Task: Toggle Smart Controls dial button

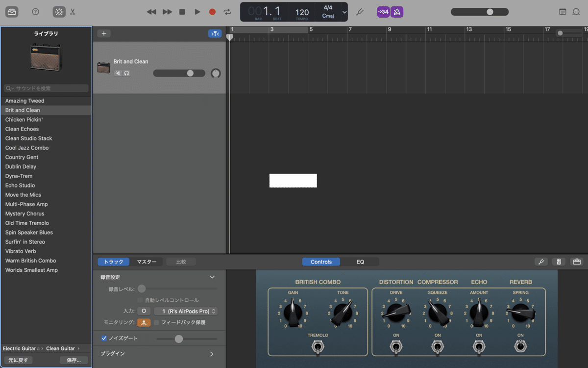Action: click(x=59, y=12)
